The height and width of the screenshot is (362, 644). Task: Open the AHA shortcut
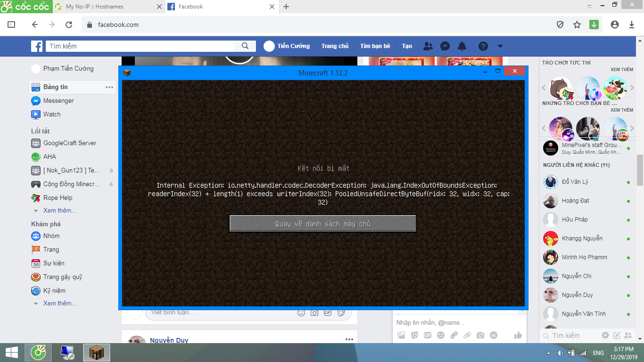(44, 157)
